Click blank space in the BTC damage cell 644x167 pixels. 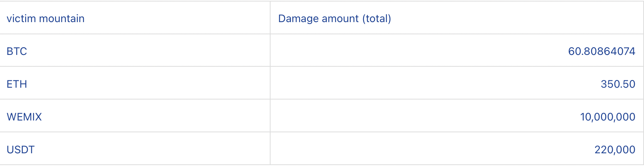click(x=419, y=50)
